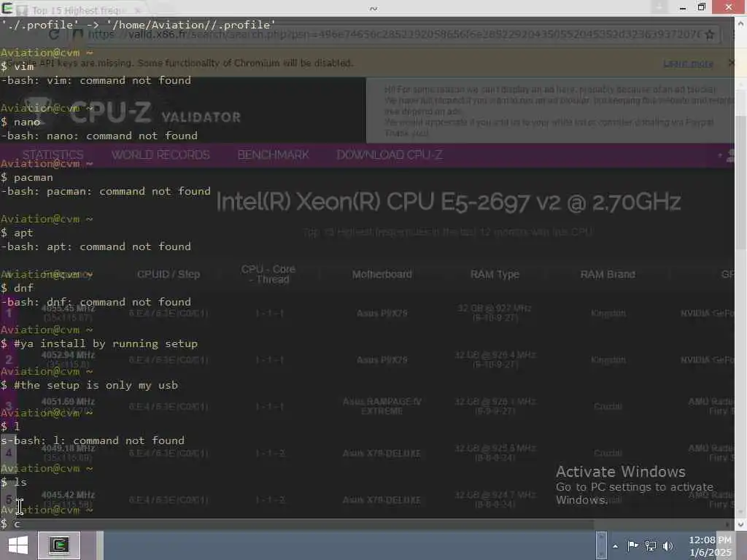Click the 'CPUID / Step' column header
The image size is (747, 560).
(169, 274)
